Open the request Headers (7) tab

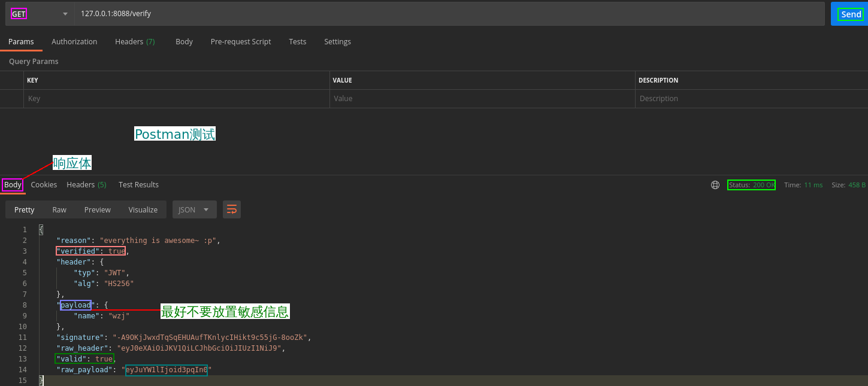tap(135, 42)
